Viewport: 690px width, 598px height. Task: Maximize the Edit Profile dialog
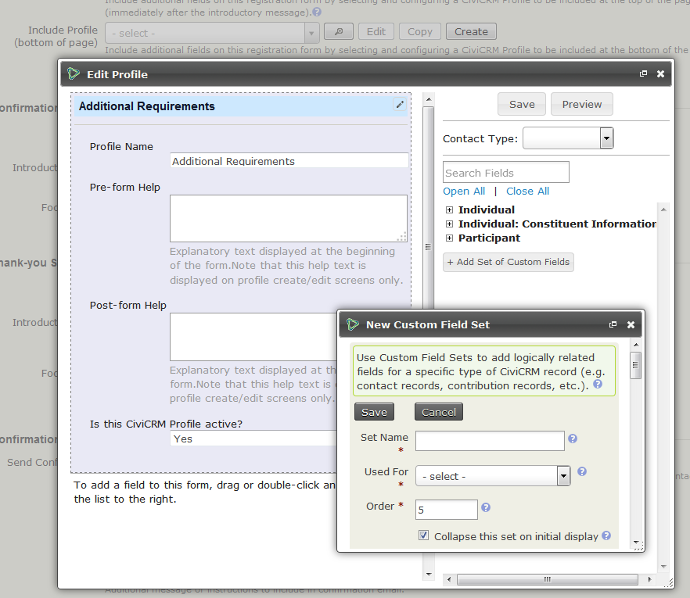[x=644, y=74]
